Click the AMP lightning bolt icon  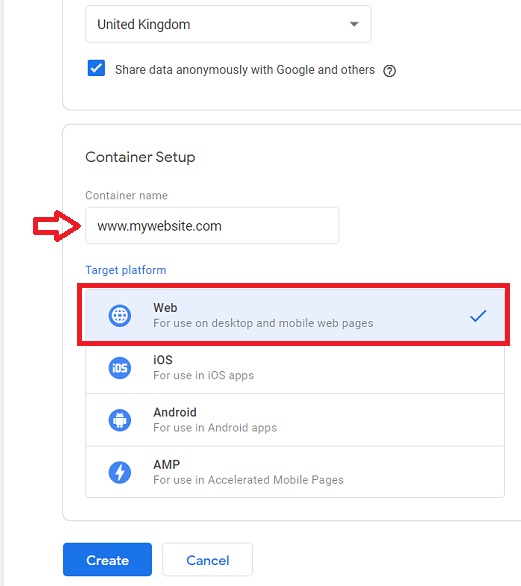pos(120,472)
